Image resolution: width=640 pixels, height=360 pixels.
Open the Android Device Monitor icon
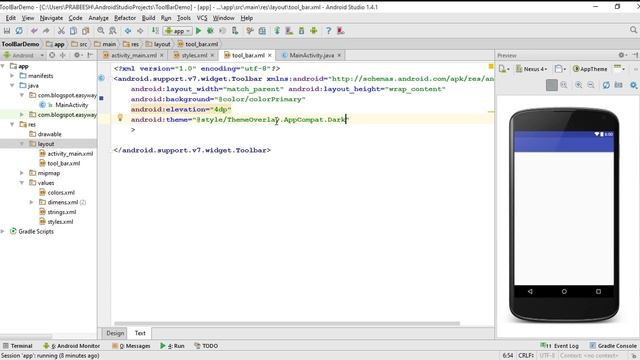(x=313, y=31)
